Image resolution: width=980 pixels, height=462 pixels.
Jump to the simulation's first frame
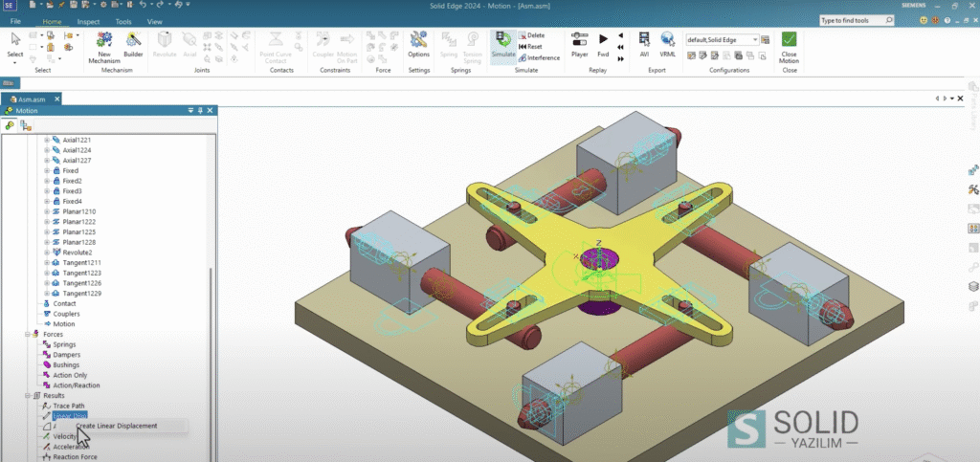tap(620, 47)
